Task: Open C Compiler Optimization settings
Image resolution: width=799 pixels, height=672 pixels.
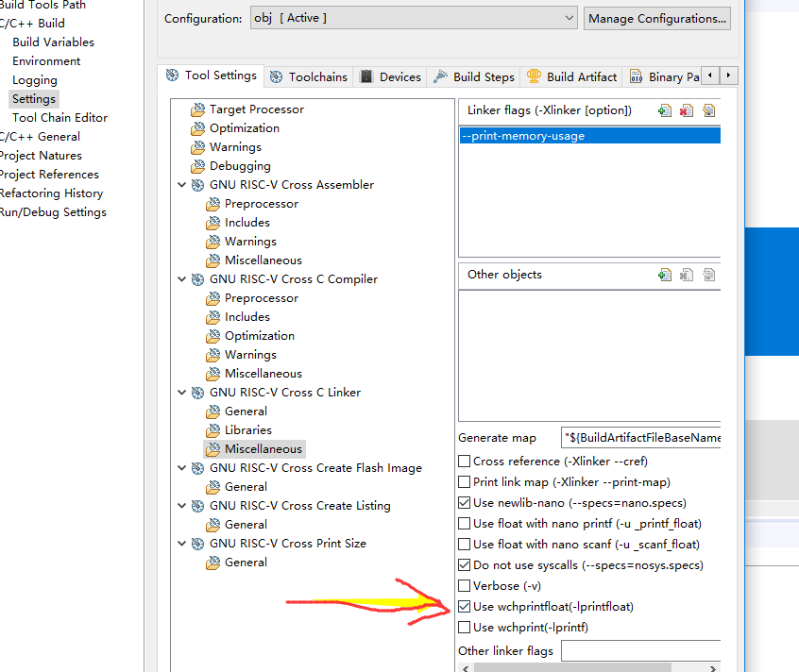Action: point(259,336)
